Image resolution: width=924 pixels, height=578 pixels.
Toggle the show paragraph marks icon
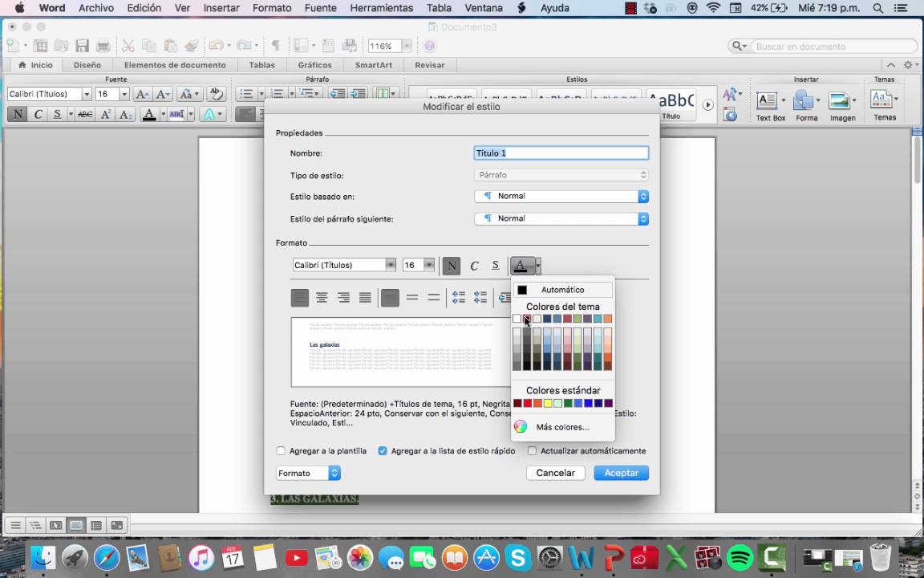click(275, 46)
